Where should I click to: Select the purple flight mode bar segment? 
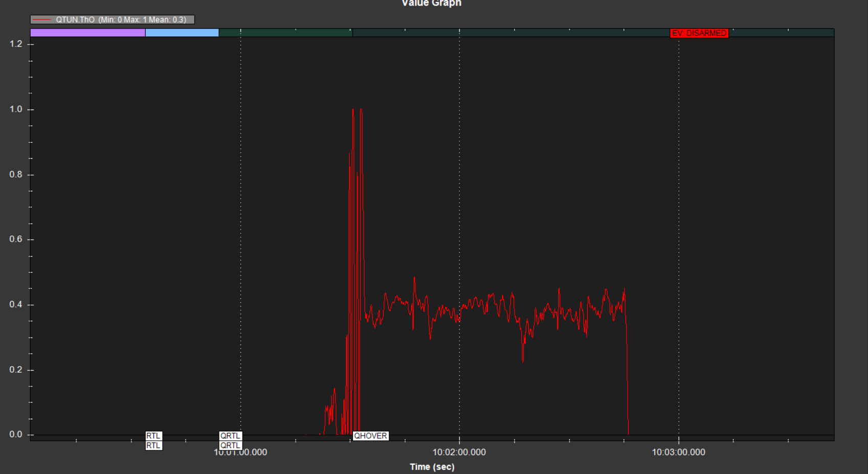(87, 33)
